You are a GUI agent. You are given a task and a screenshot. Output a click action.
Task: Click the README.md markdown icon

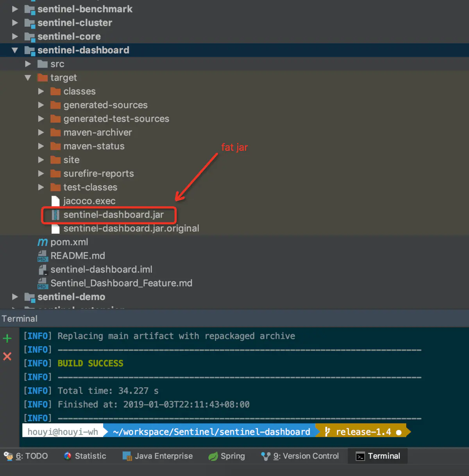(x=42, y=256)
